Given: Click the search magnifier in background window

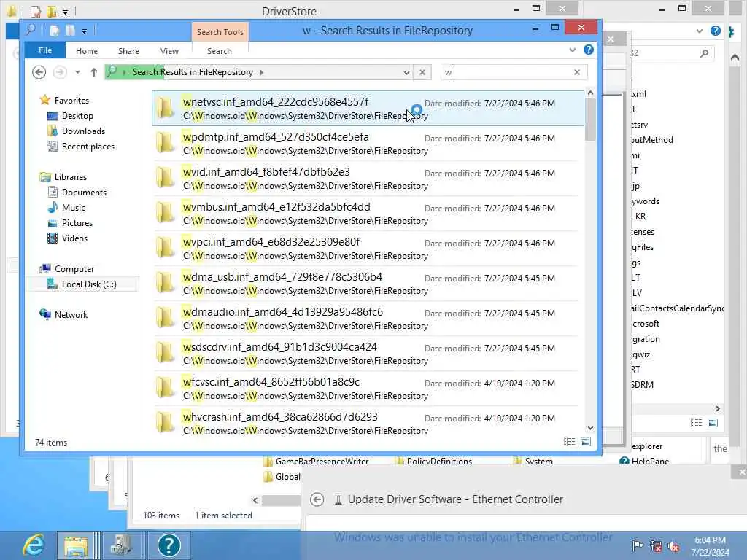Looking at the screenshot, I should [x=704, y=53].
